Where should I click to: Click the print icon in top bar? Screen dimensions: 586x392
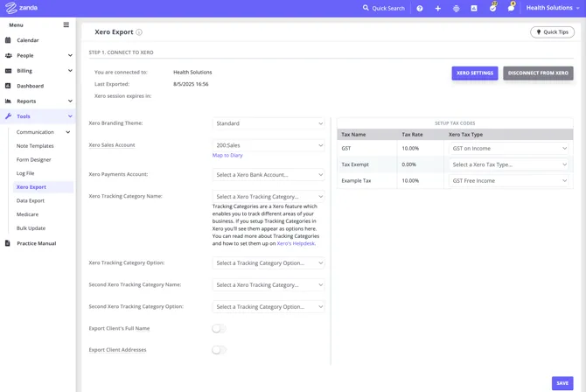[456, 8]
